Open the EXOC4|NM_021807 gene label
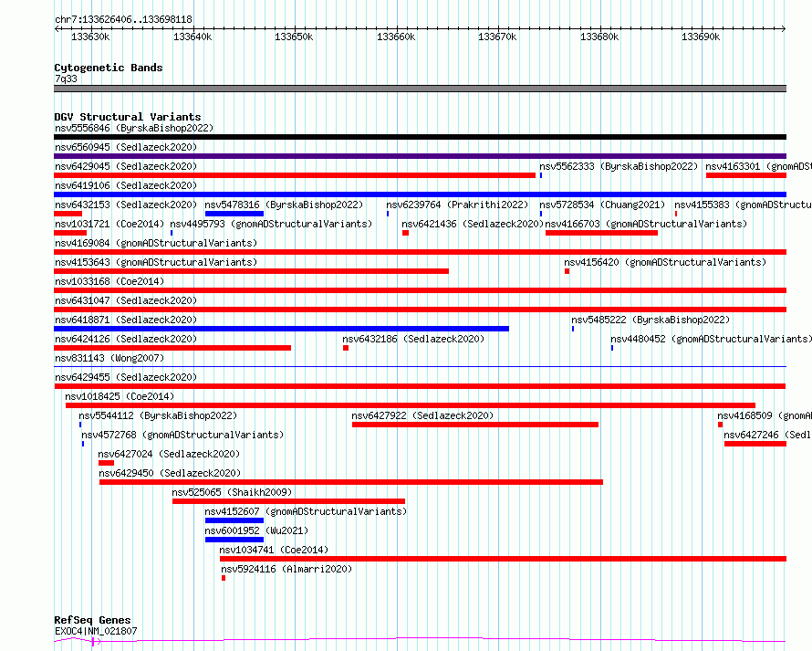This screenshot has width=812, height=651. [x=96, y=631]
